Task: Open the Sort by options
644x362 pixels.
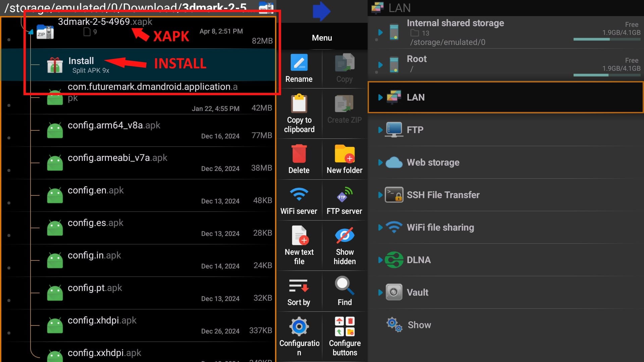Action: [x=299, y=290]
